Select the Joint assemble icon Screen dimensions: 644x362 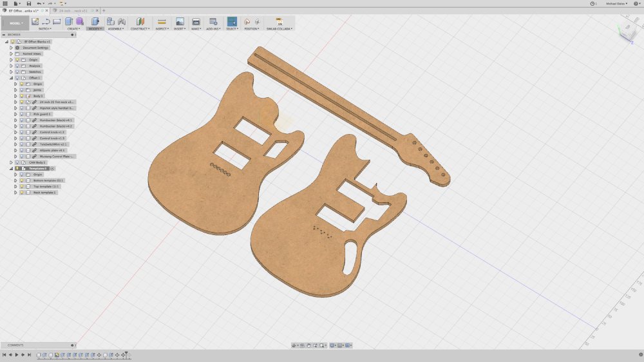pos(122,21)
